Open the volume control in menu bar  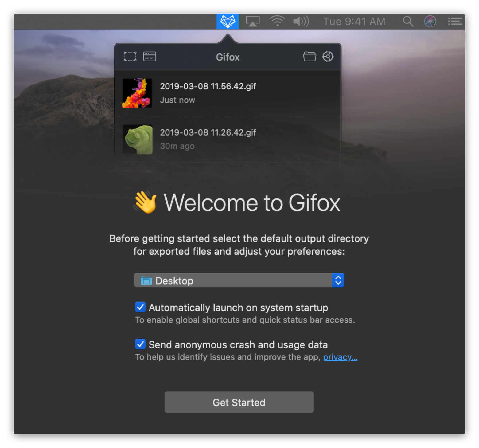301,21
